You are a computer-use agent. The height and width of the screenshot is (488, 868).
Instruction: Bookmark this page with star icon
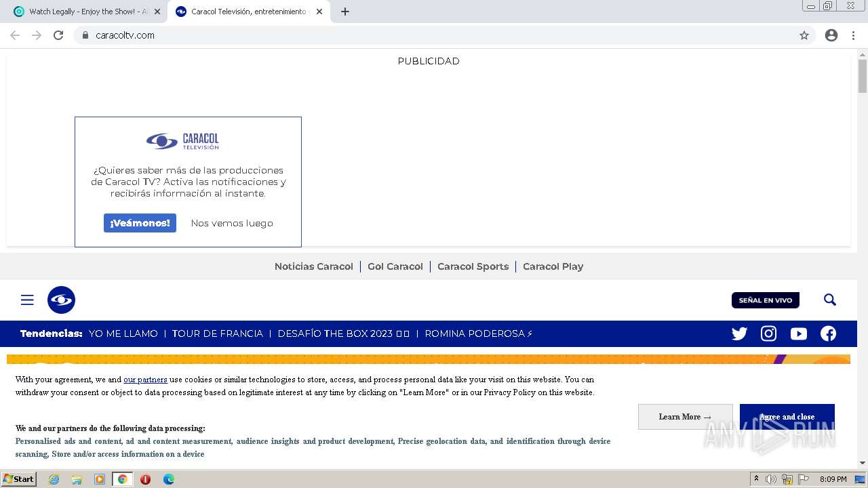804,35
